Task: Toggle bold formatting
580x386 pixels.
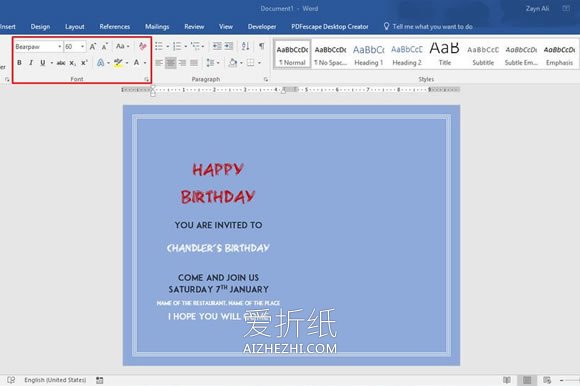Action: coord(19,63)
